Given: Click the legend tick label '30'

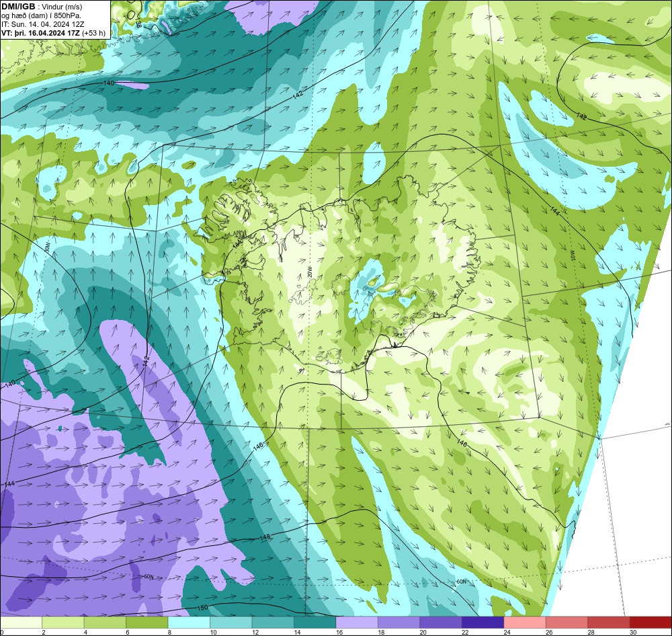Looking at the screenshot, I should click(633, 632).
